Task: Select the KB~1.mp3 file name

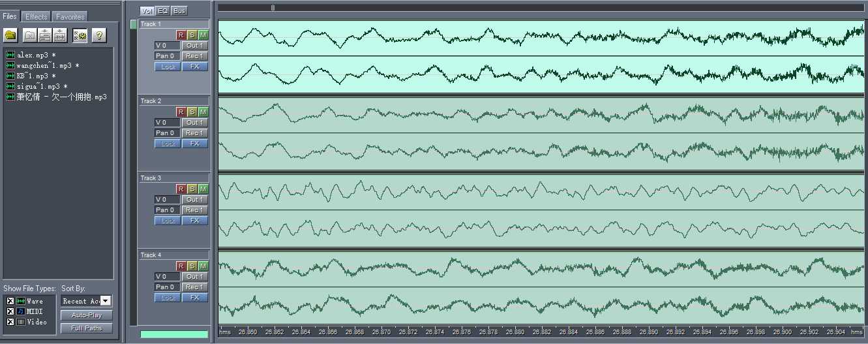Action: click(37, 76)
